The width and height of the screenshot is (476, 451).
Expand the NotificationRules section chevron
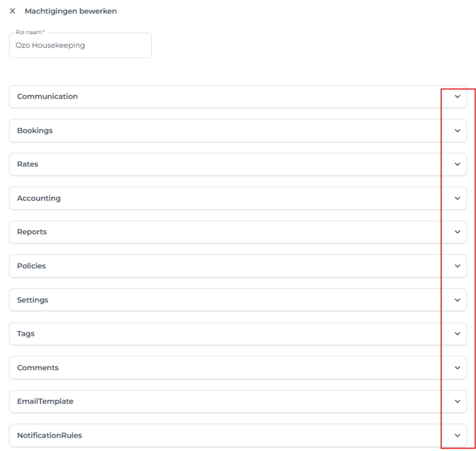tap(457, 435)
